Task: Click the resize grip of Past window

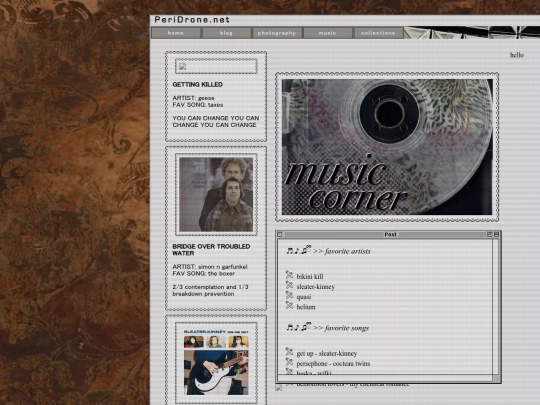Action: (496, 378)
